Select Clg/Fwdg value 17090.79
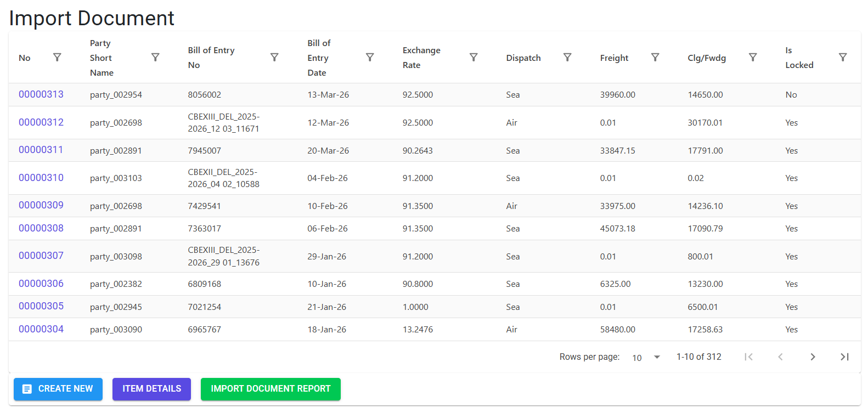 pyautogui.click(x=705, y=229)
